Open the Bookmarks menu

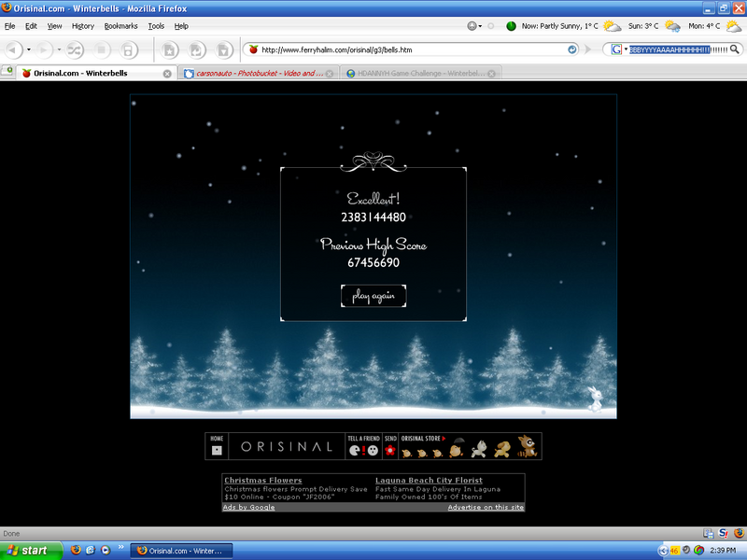[121, 26]
